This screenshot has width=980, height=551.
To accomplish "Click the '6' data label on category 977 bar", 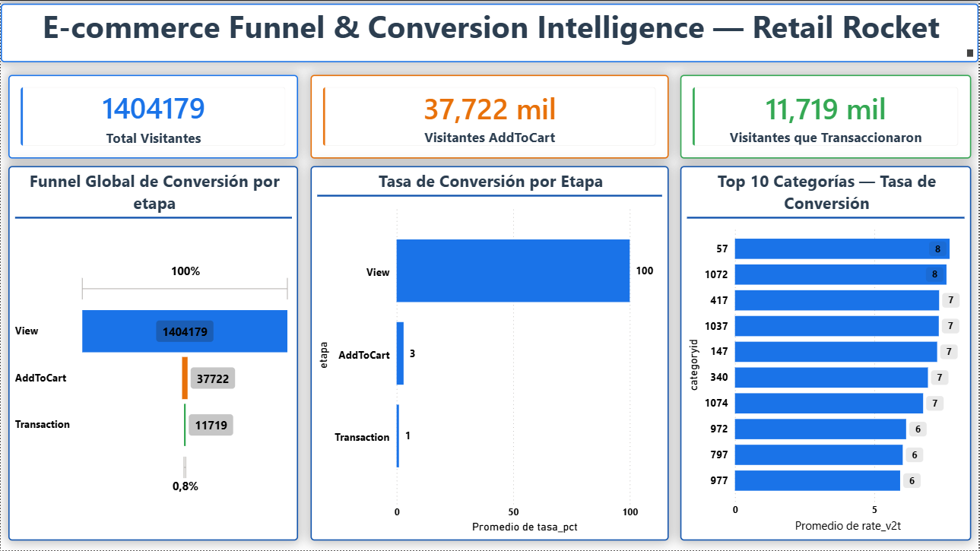I will click(x=912, y=480).
